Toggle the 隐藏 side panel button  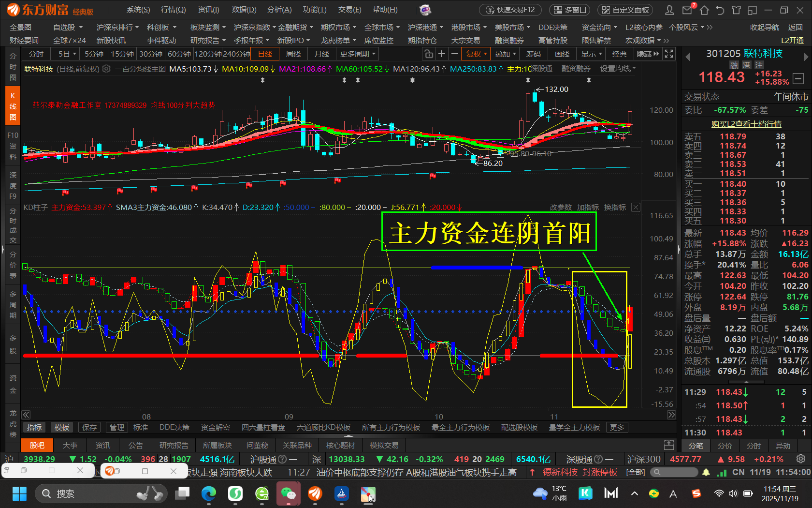pos(647,54)
